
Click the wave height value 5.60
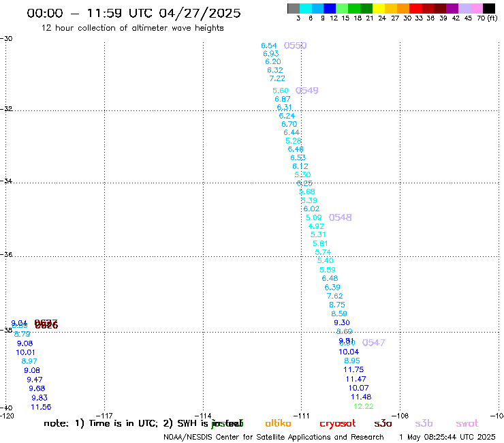tap(281, 91)
